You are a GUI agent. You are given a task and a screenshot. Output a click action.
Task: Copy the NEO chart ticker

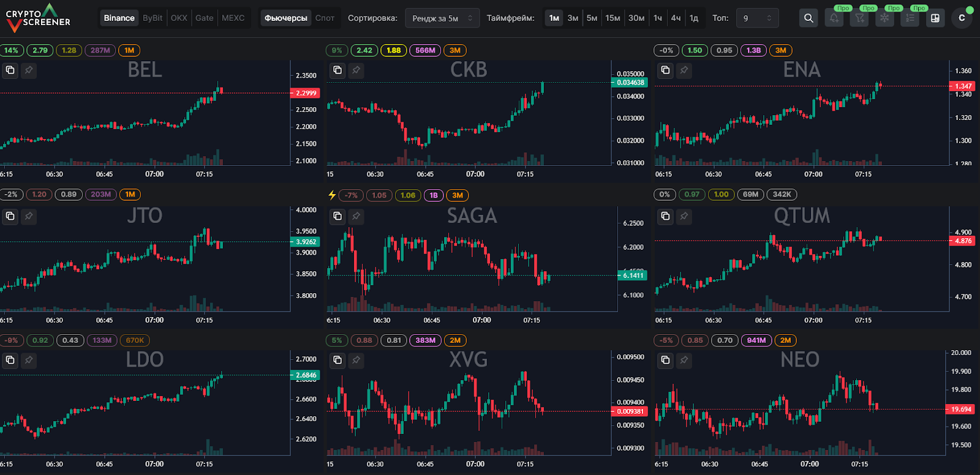(x=666, y=360)
